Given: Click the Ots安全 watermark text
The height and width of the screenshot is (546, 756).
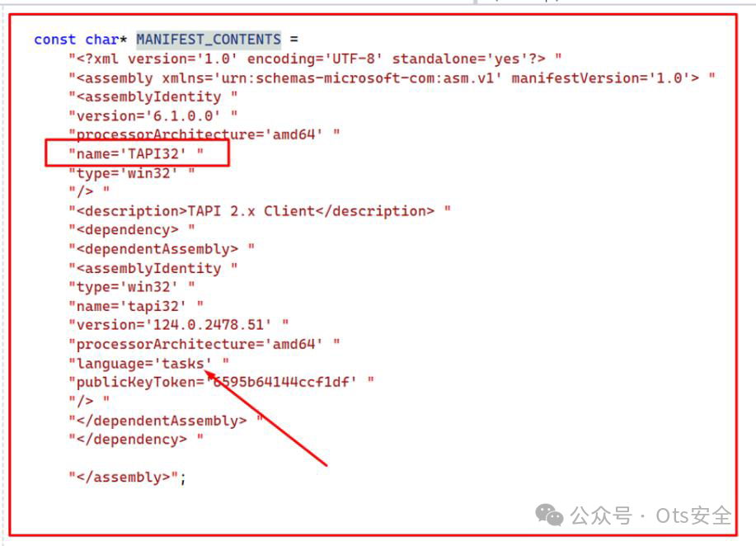Looking at the screenshot, I should (693, 515).
